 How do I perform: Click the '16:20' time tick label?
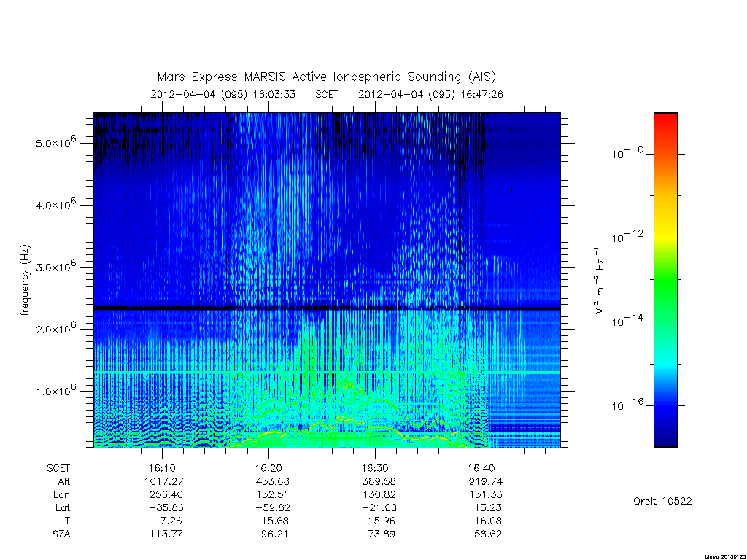click(268, 469)
